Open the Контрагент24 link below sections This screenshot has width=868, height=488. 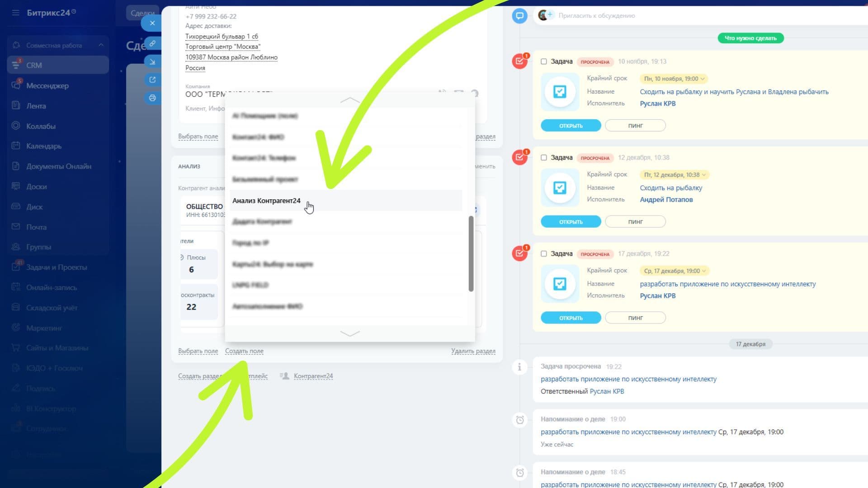[313, 376]
